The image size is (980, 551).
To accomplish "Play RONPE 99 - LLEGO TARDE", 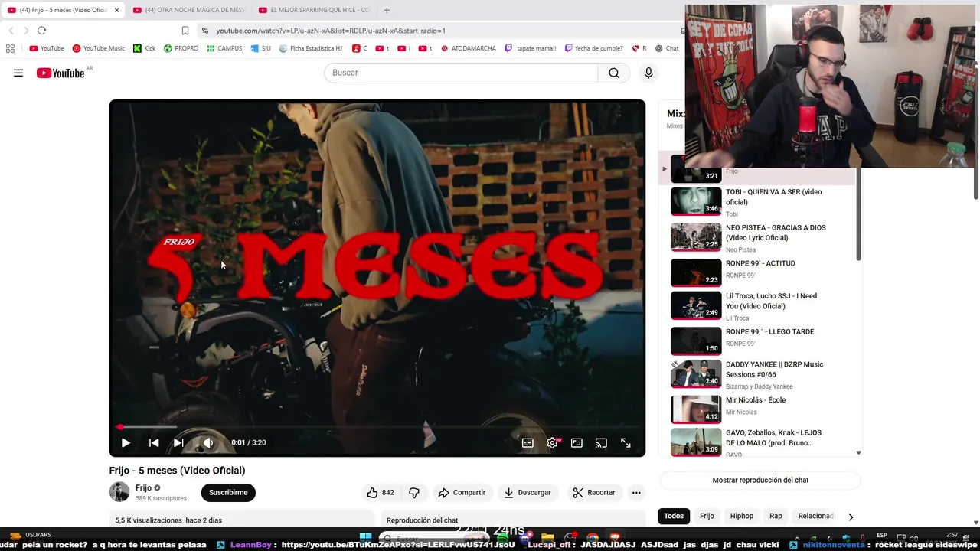I will click(x=758, y=341).
